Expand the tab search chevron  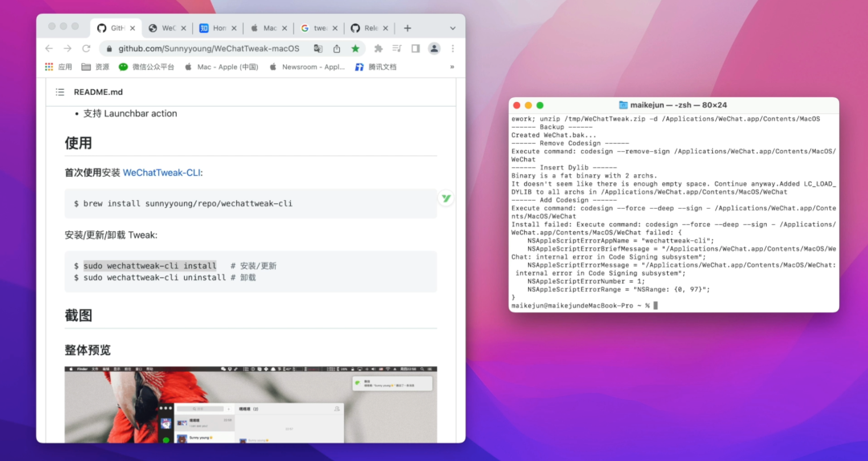click(452, 28)
